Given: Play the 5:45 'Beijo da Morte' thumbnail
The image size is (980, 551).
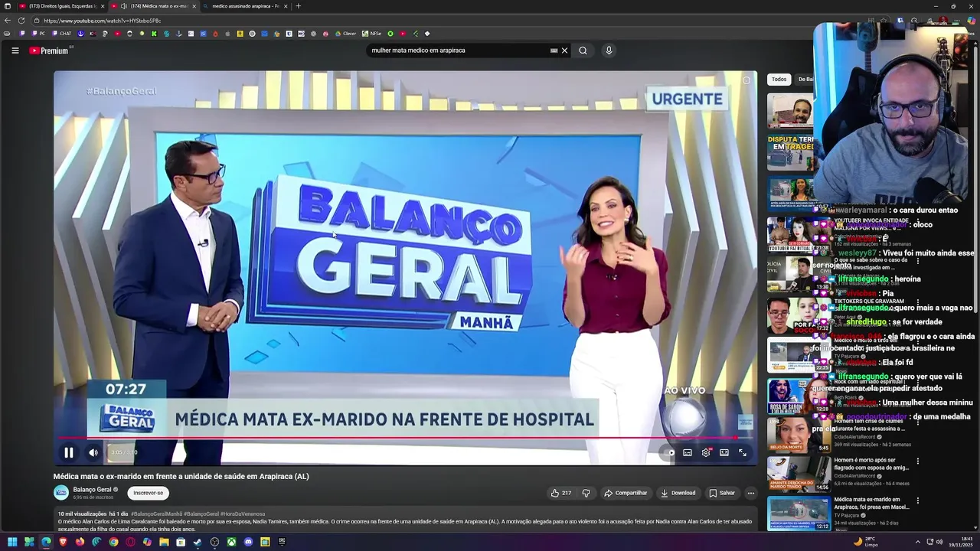Looking at the screenshot, I should [799, 435].
